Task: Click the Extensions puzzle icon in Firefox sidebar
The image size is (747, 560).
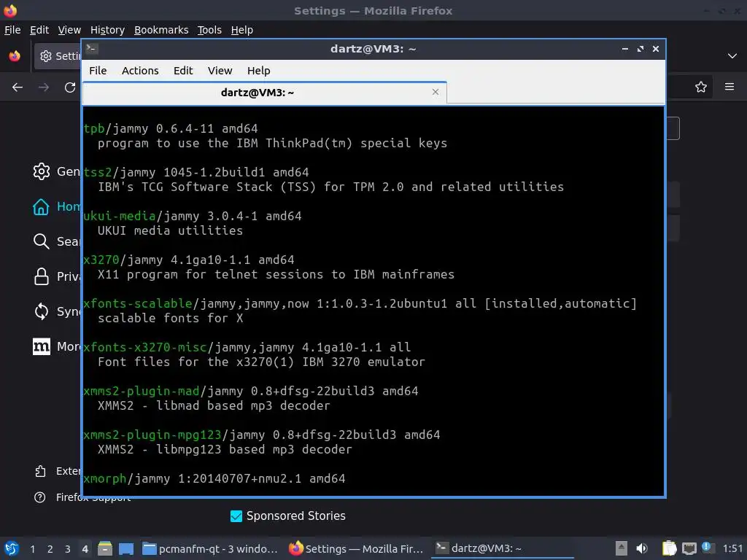Action: coord(41,471)
